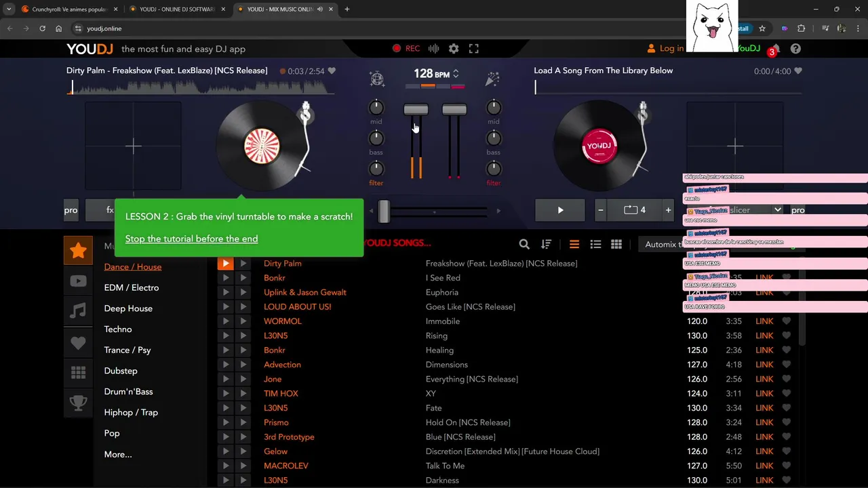Open the LINK for Immobile song
868x488 pixels.
pos(764,321)
